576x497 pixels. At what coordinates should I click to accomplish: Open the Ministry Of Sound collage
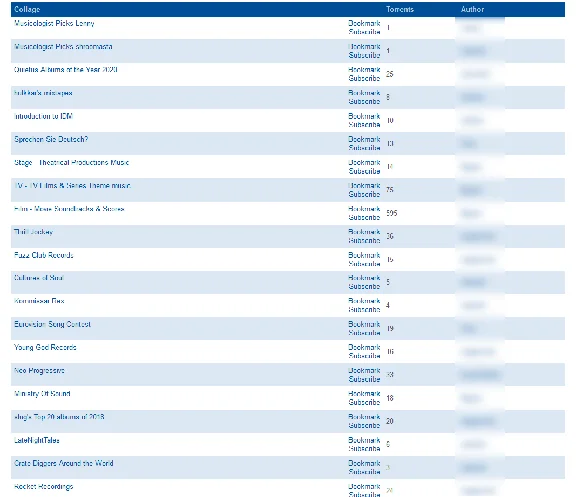pos(42,393)
